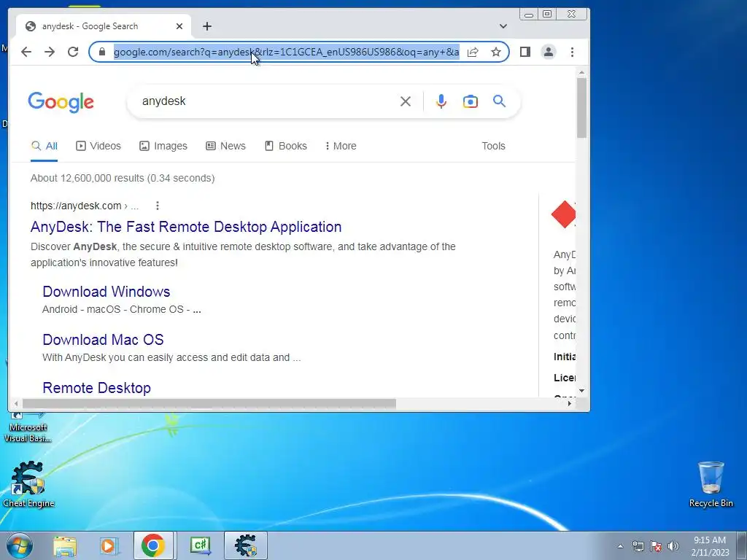Click the horizontal scrollbar thumb
The width and height of the screenshot is (747, 560).
(209, 404)
